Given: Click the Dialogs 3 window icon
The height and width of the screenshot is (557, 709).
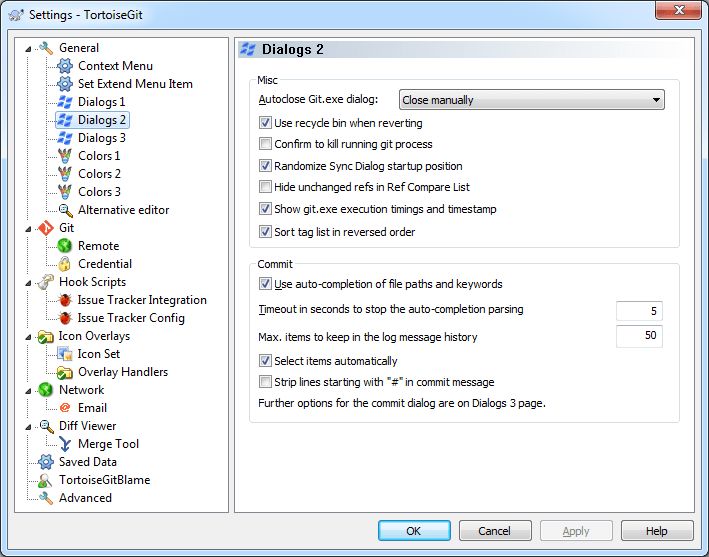Looking at the screenshot, I should [65, 138].
